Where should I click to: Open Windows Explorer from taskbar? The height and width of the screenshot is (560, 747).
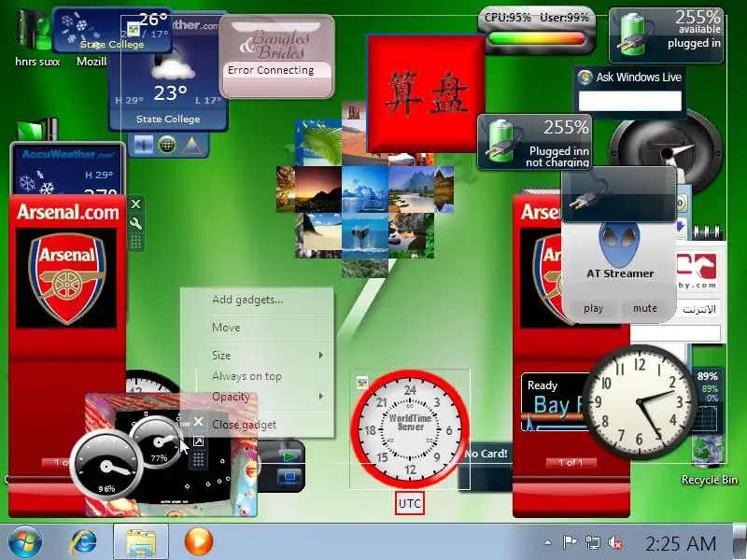141,542
